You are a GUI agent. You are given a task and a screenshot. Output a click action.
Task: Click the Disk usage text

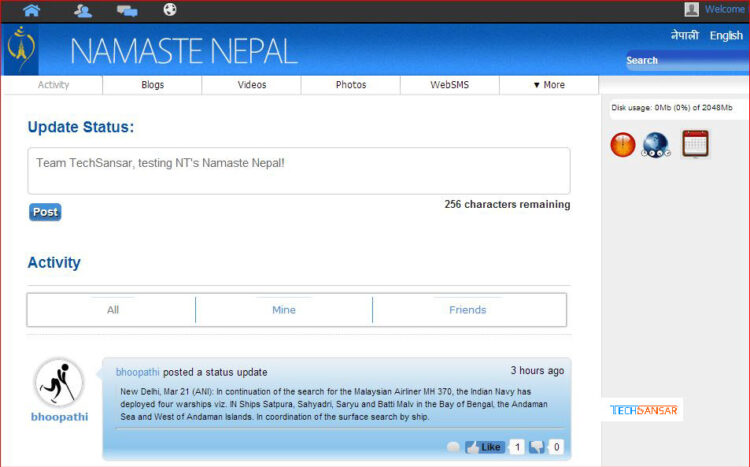(672, 108)
